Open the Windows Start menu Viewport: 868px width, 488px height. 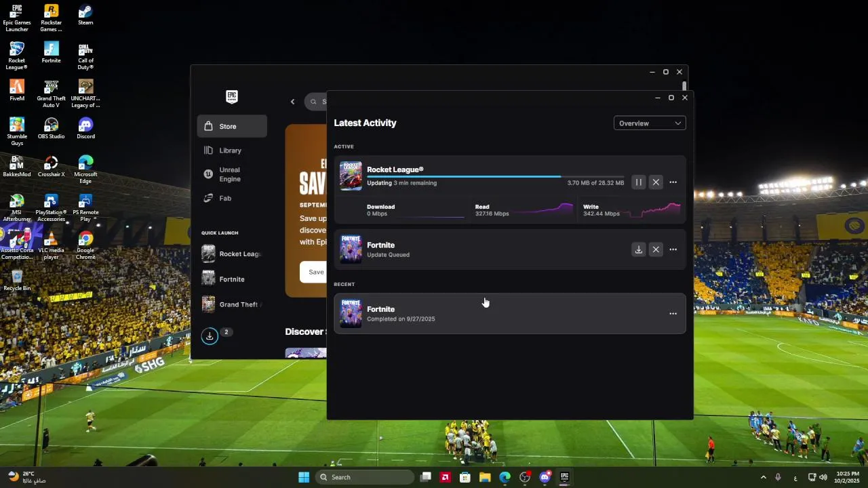[304, 477]
